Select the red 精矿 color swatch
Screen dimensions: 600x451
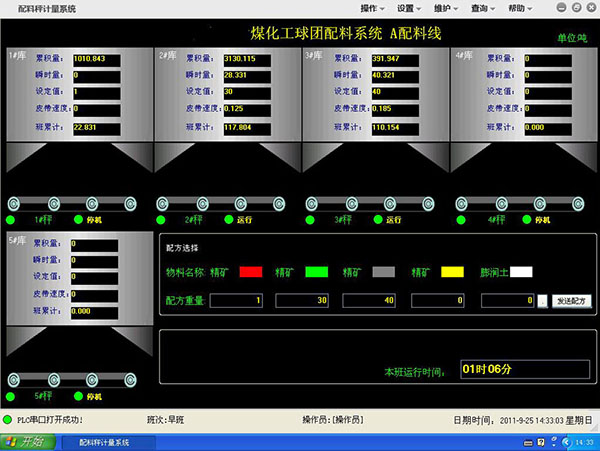250,271
